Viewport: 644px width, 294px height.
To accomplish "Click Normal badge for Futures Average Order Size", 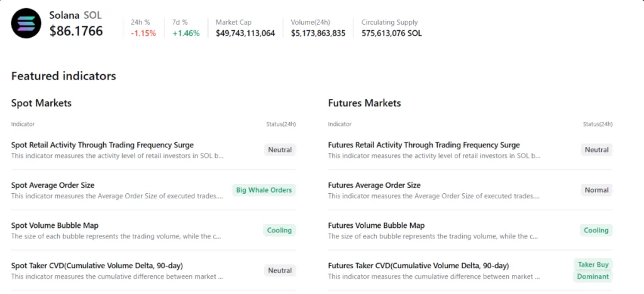I will pyautogui.click(x=597, y=190).
